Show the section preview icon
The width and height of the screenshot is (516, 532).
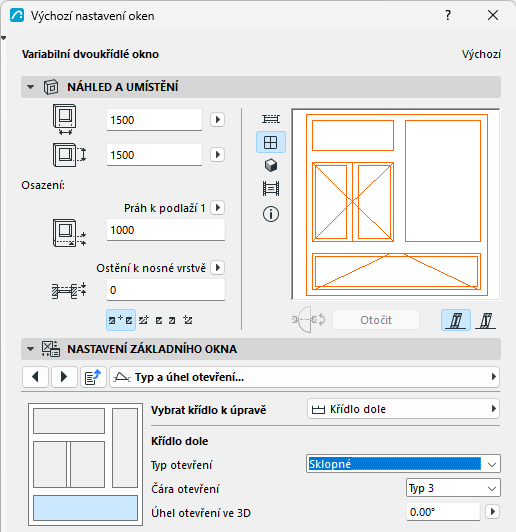(271, 189)
